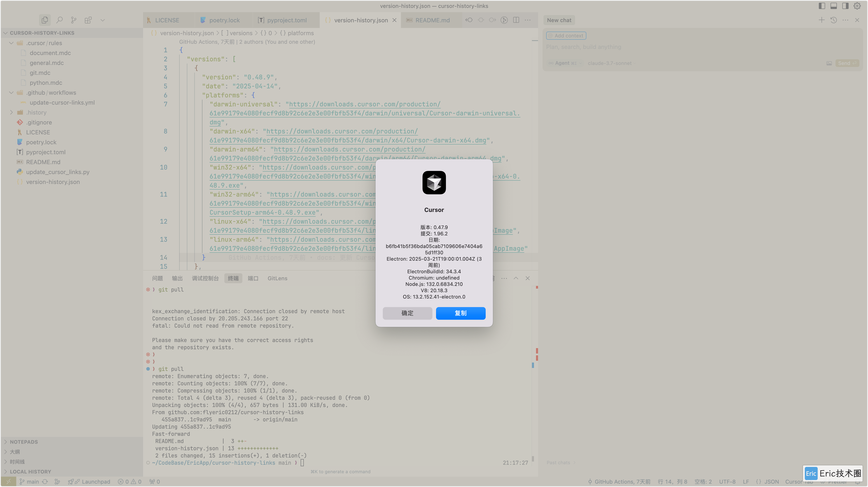Switch to the 调试控制台 debug console tab
This screenshot has width=868, height=487.
pos(205,278)
